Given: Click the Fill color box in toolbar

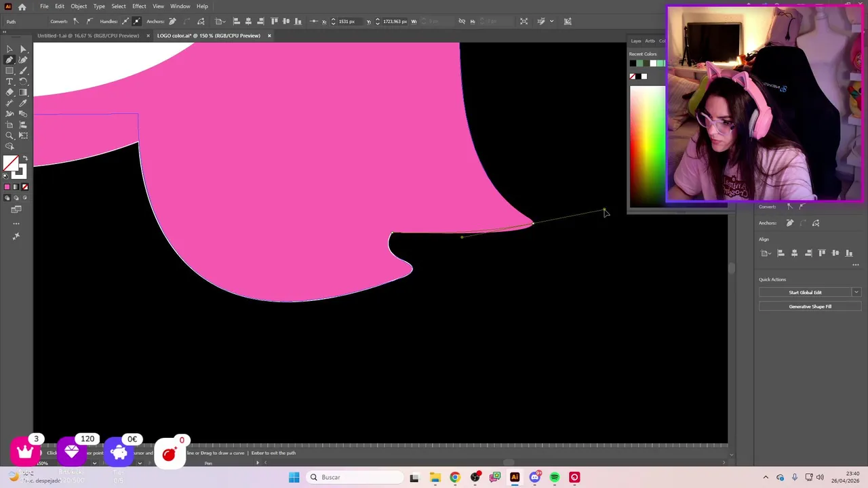Looking at the screenshot, I should [12, 163].
